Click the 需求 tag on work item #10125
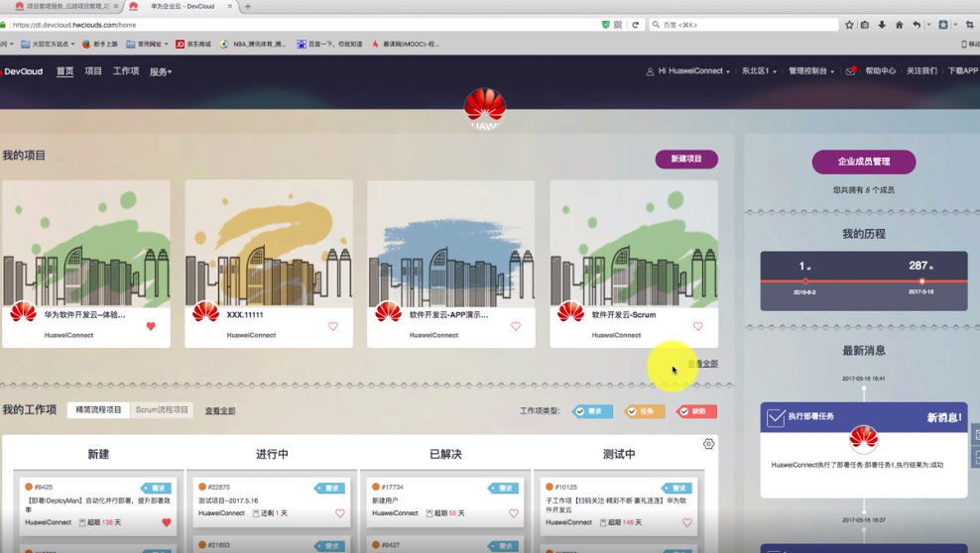This screenshot has height=553, width=980. point(676,489)
